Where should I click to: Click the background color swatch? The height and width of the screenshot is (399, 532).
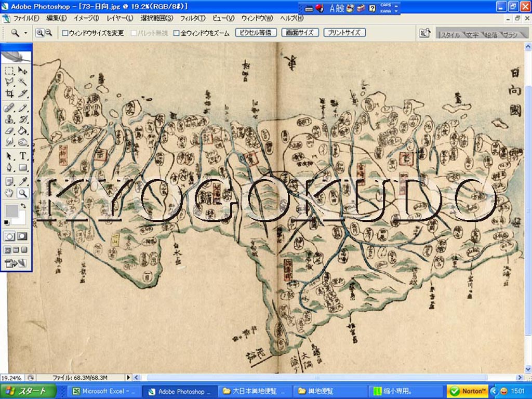click(22, 219)
